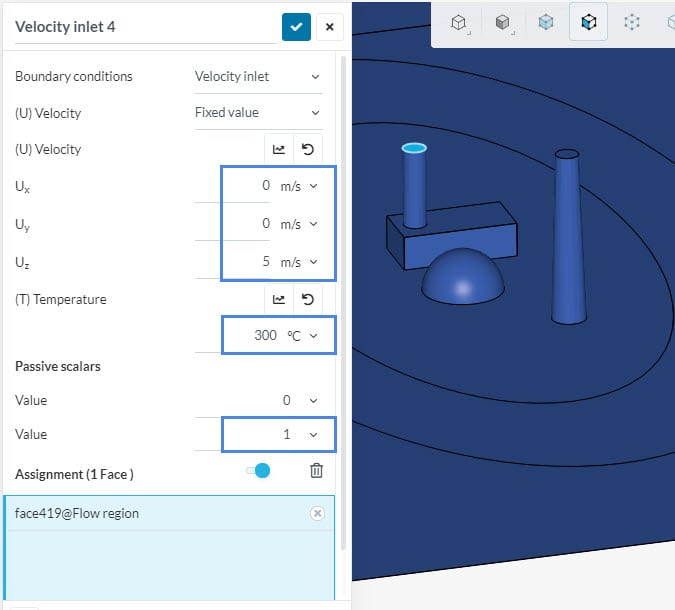The image size is (675, 610).
Task: Open the Boundary conditions Velocity inlet dropdown
Action: (258, 76)
